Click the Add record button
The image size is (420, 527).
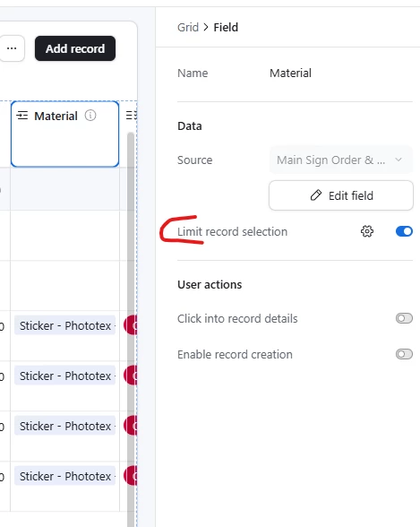(75, 48)
